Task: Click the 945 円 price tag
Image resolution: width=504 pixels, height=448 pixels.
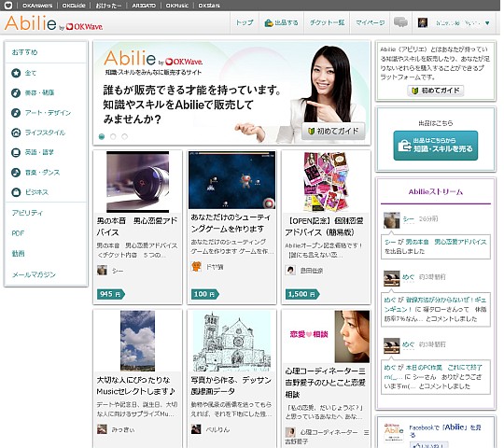Action: [x=110, y=294]
